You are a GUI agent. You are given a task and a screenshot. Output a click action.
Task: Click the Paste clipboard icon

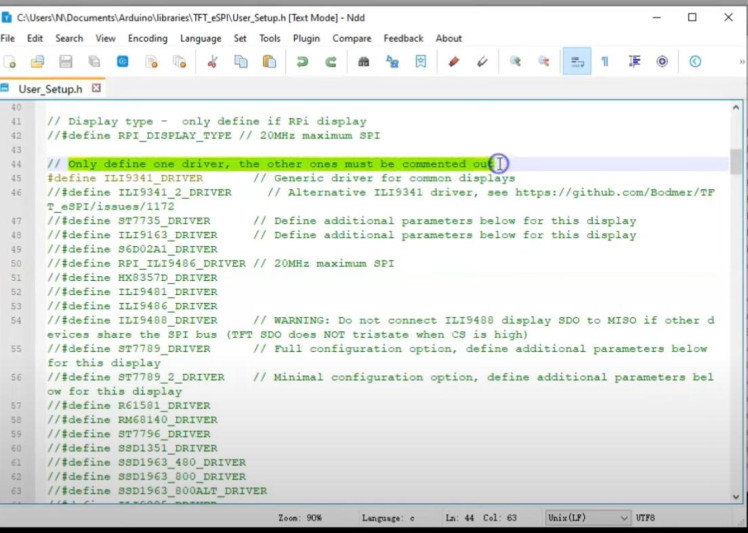269,62
